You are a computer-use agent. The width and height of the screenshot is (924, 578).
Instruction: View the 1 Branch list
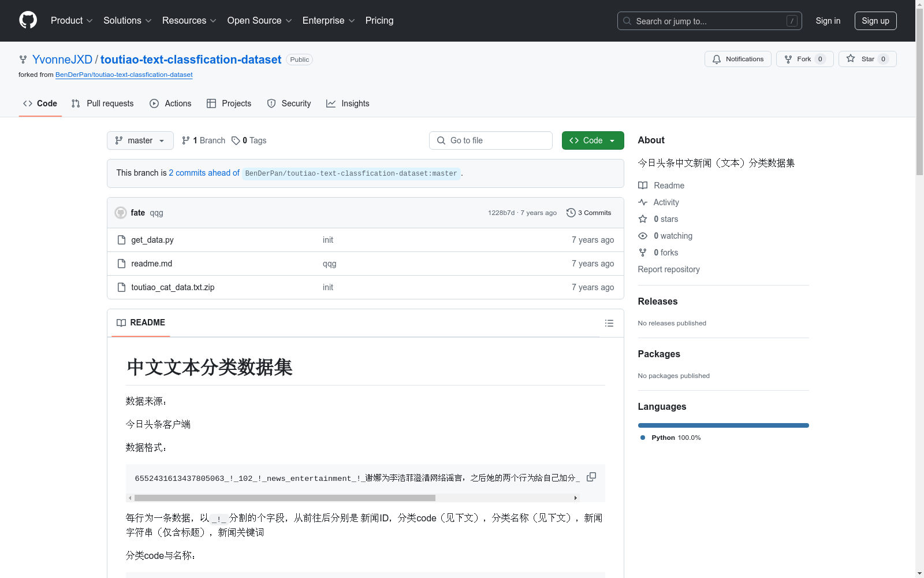[203, 140]
